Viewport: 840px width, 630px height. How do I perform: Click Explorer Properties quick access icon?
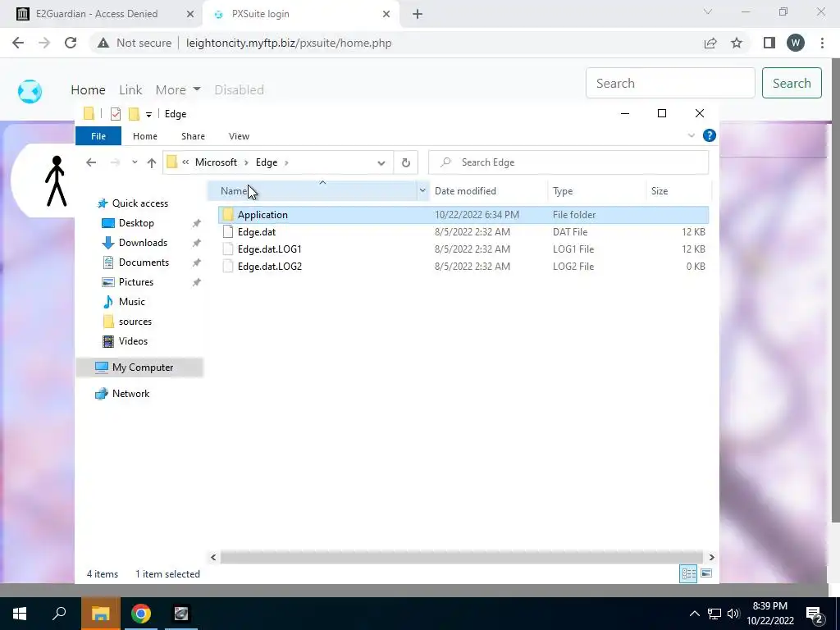(115, 113)
